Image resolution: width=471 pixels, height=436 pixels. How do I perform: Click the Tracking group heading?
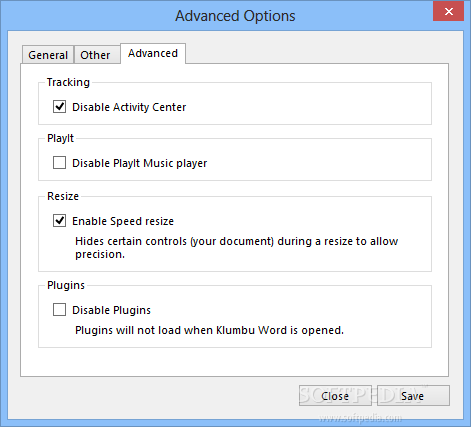point(68,82)
